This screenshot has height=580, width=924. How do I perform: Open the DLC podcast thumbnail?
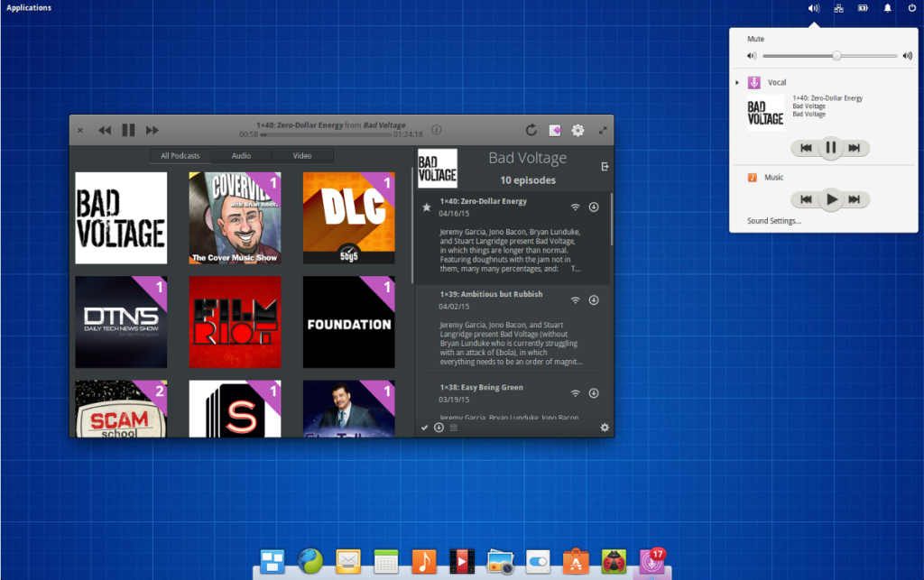coord(349,217)
